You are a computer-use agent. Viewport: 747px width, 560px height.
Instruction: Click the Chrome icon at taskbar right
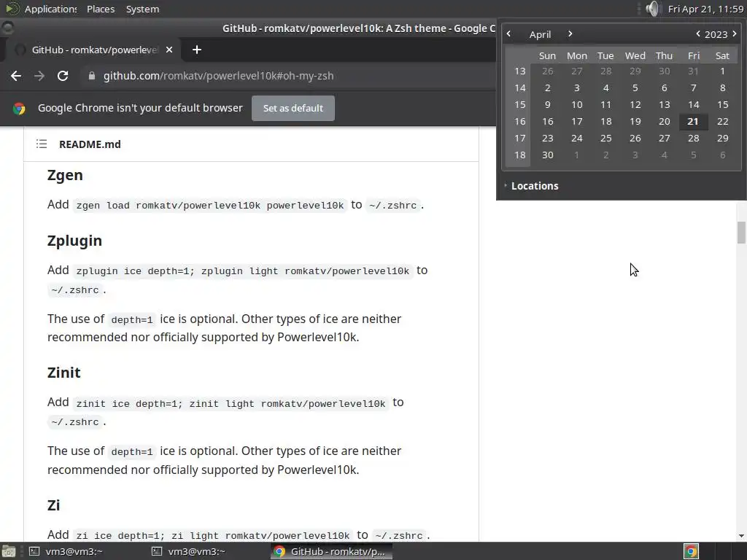(x=692, y=551)
